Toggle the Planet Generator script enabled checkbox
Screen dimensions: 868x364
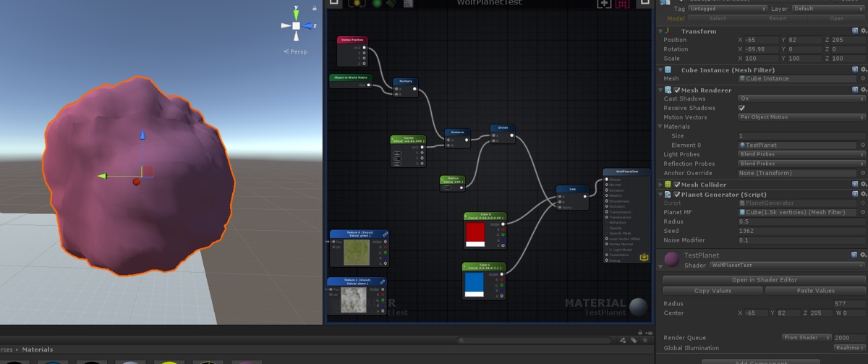point(677,195)
